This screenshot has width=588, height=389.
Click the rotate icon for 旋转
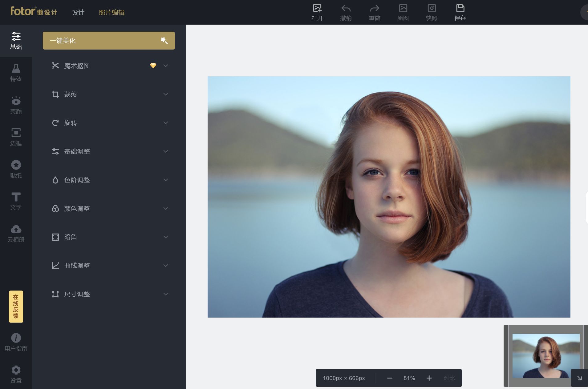(55, 123)
